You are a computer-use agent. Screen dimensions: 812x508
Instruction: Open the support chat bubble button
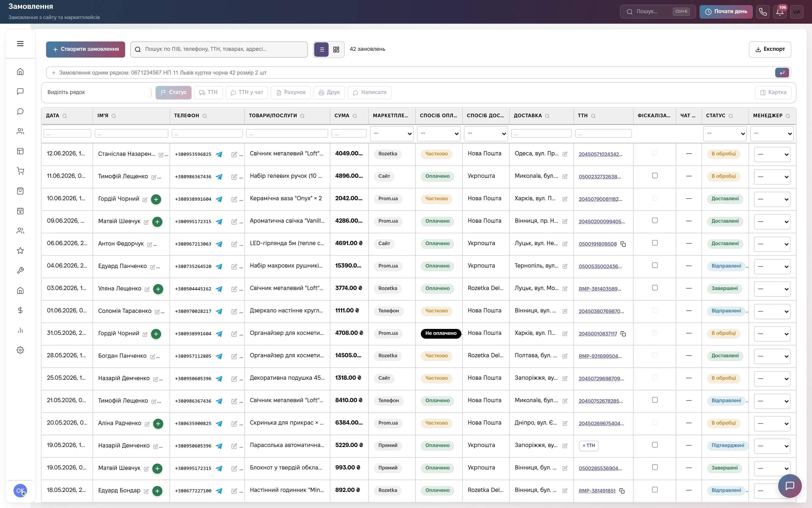pyautogui.click(x=790, y=486)
